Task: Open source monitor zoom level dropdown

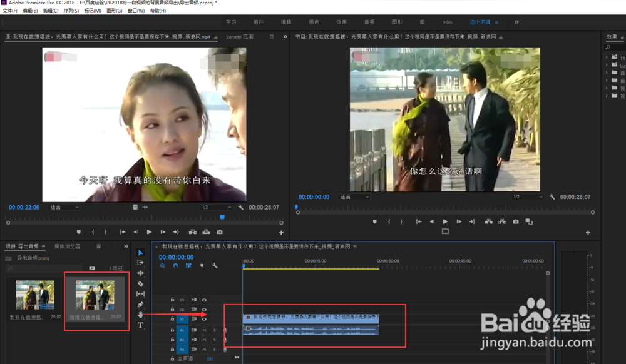Action: [64, 207]
